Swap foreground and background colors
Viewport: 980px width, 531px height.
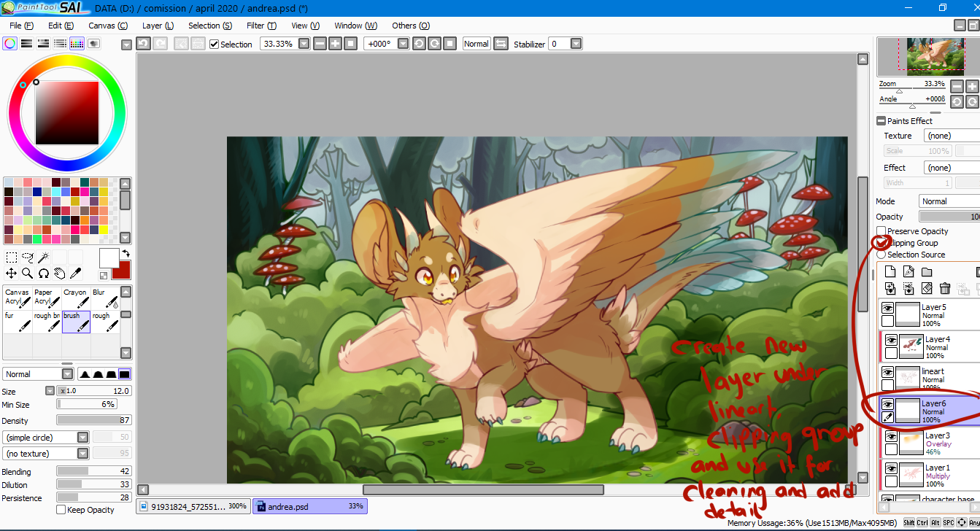[x=126, y=253]
